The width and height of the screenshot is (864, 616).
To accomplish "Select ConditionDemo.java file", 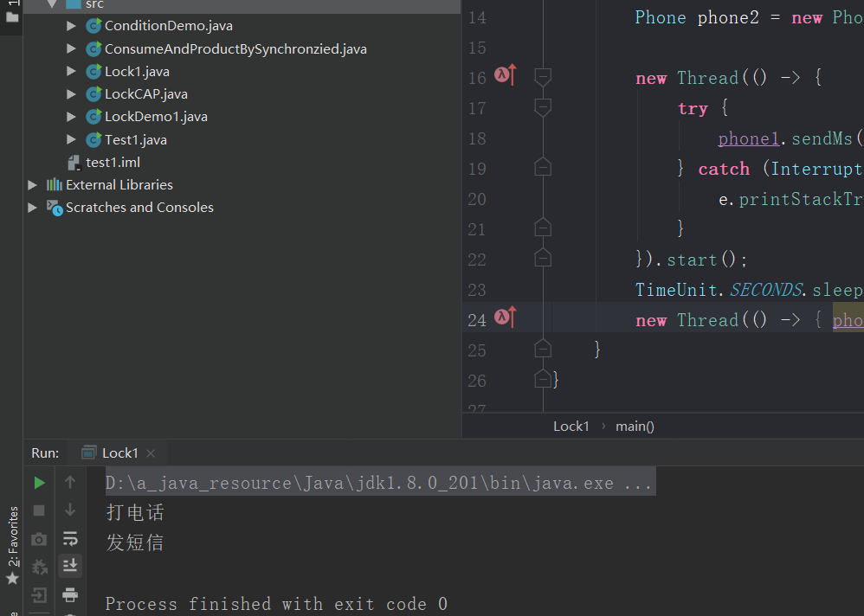I will click(x=169, y=26).
